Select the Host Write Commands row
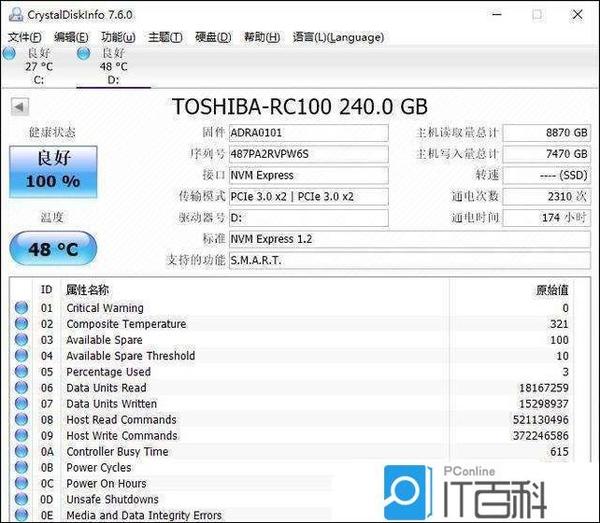The image size is (600, 523). (x=291, y=435)
